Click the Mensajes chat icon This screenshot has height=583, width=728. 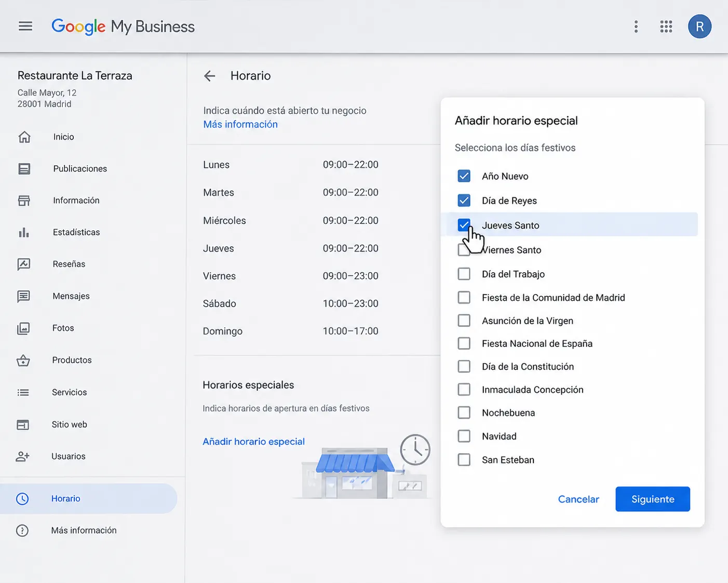(24, 296)
